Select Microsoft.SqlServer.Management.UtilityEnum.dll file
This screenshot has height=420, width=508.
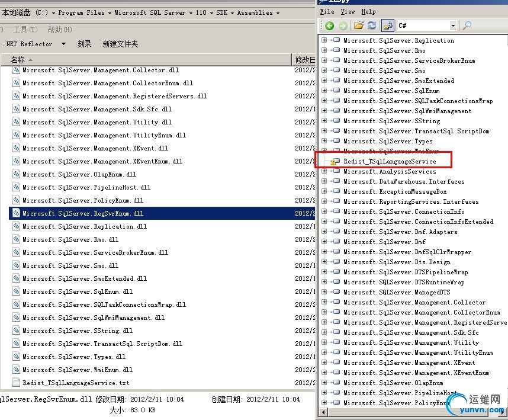pyautogui.click(x=104, y=135)
